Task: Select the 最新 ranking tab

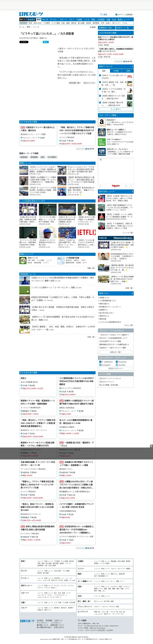Action: pyautogui.click(x=104, y=71)
